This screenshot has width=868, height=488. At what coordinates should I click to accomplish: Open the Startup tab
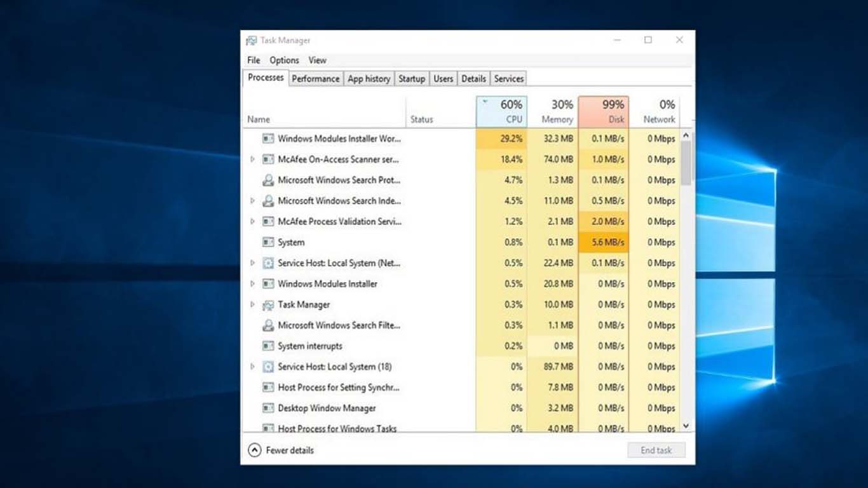tap(412, 78)
